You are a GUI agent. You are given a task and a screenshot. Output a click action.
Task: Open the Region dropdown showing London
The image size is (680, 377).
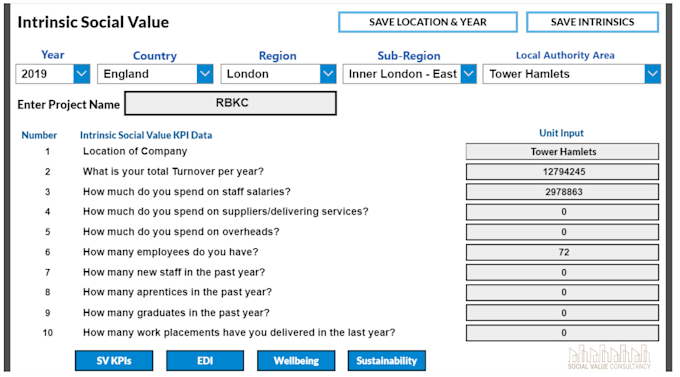328,74
